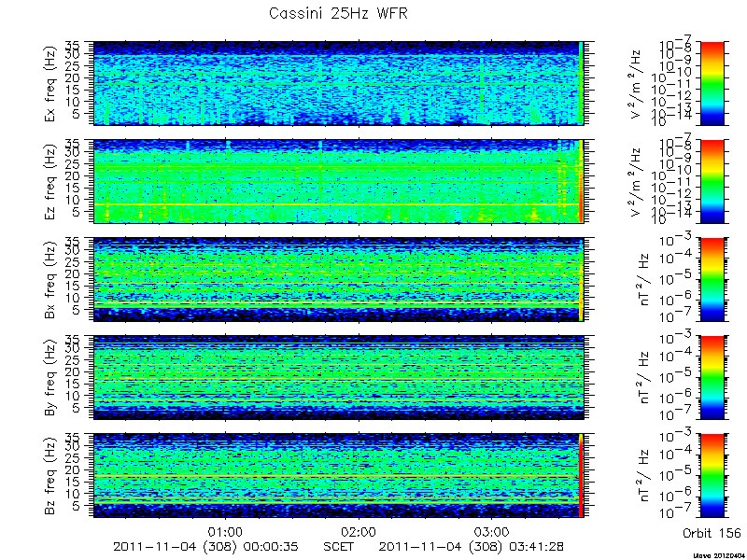The image size is (747, 560).
Task: Click the 10⁻⁷ tick on the Bz color bar
Action: pos(676,513)
